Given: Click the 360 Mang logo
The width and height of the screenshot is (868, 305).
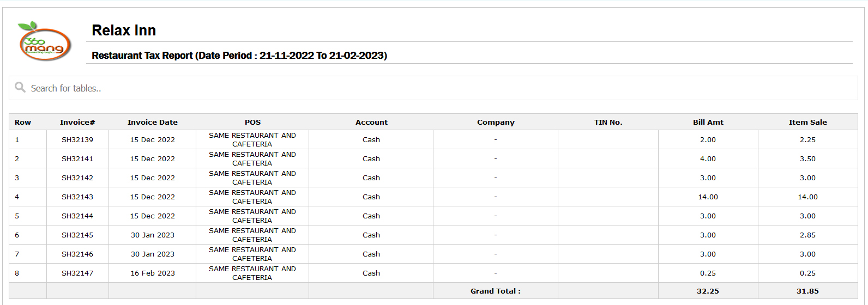Looking at the screenshot, I should (45, 41).
